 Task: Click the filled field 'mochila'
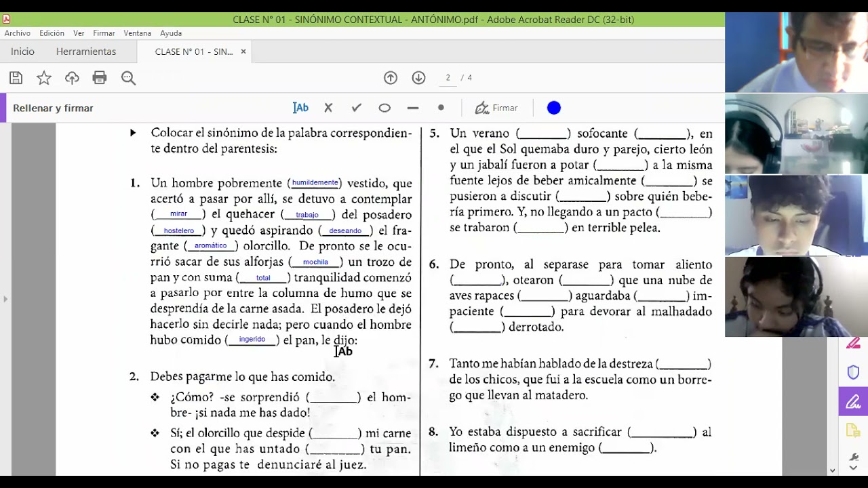tap(315, 262)
